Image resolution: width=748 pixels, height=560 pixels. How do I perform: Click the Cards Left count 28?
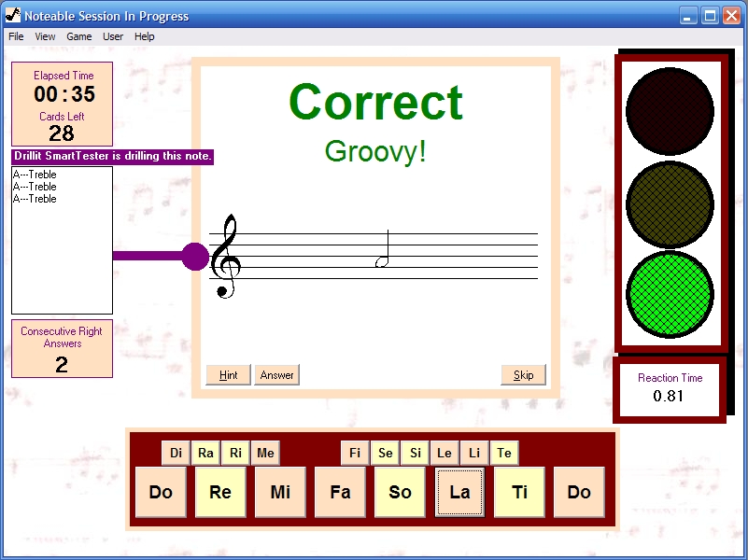pos(62,133)
